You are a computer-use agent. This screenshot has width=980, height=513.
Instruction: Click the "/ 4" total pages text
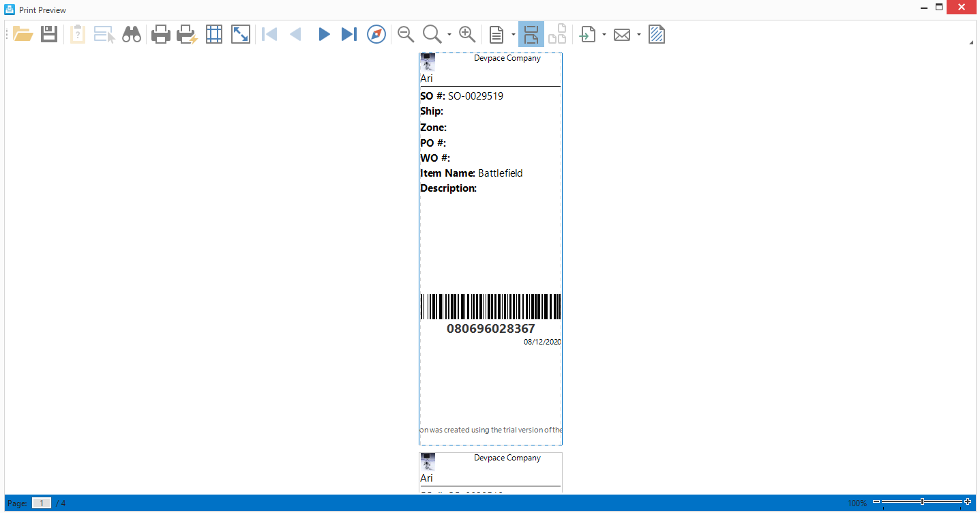click(61, 503)
